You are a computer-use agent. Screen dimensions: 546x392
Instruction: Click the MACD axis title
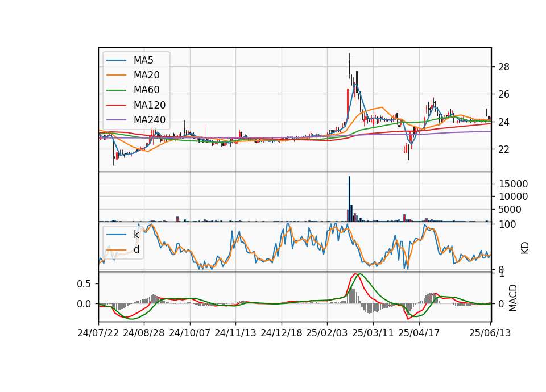[512, 298]
